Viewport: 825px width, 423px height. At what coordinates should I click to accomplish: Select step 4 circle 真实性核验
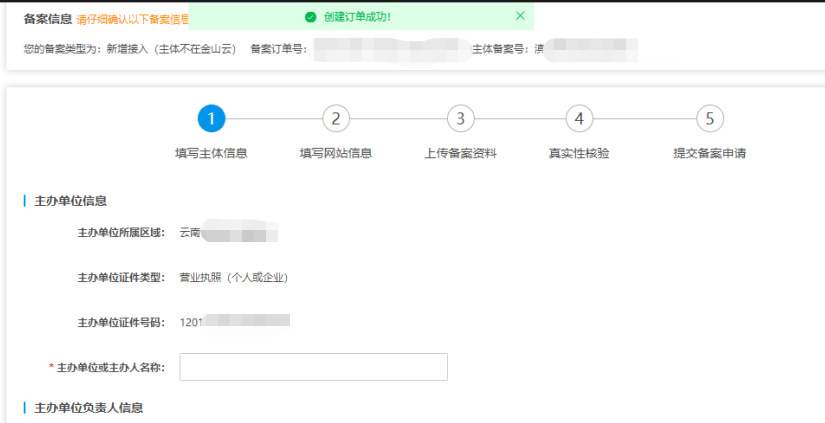pyautogui.click(x=579, y=119)
